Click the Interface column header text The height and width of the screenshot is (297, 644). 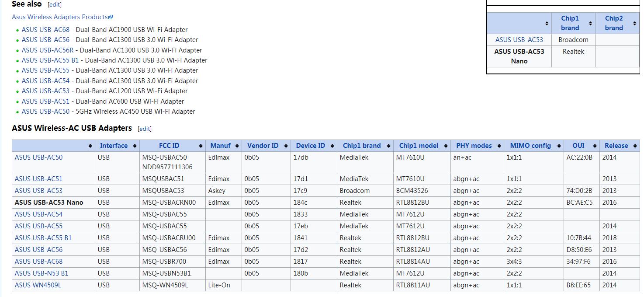click(x=114, y=146)
